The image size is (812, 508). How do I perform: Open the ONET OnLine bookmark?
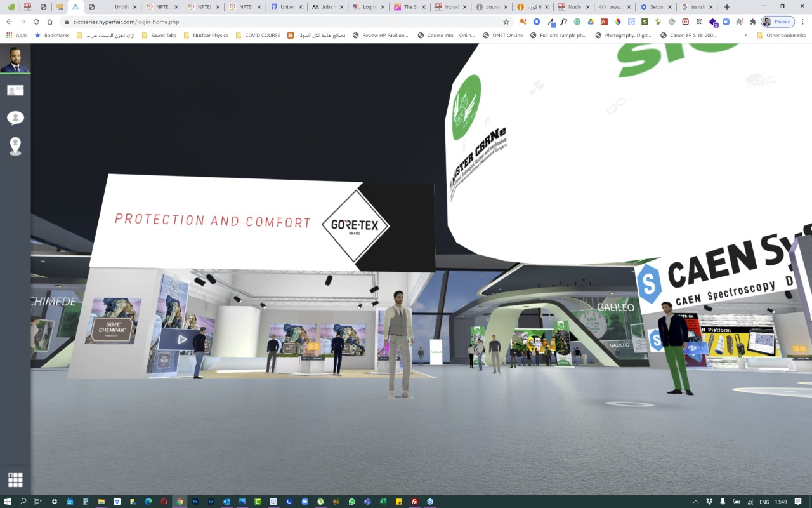pos(502,36)
